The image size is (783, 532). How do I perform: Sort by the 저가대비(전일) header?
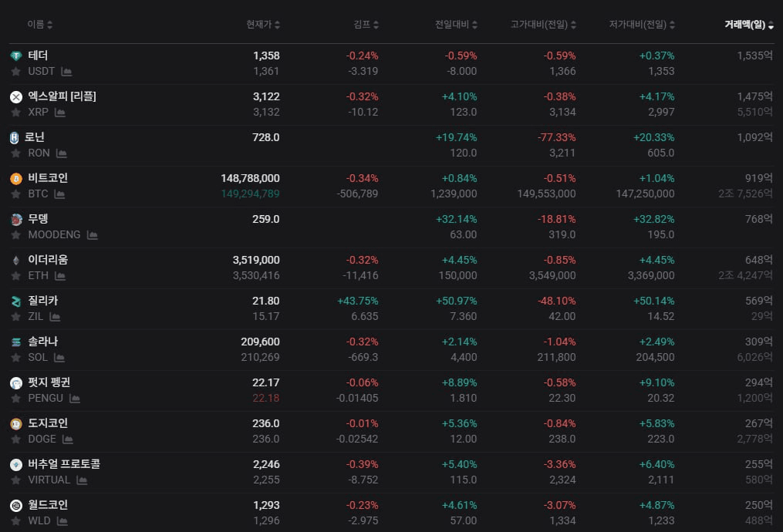642,25
